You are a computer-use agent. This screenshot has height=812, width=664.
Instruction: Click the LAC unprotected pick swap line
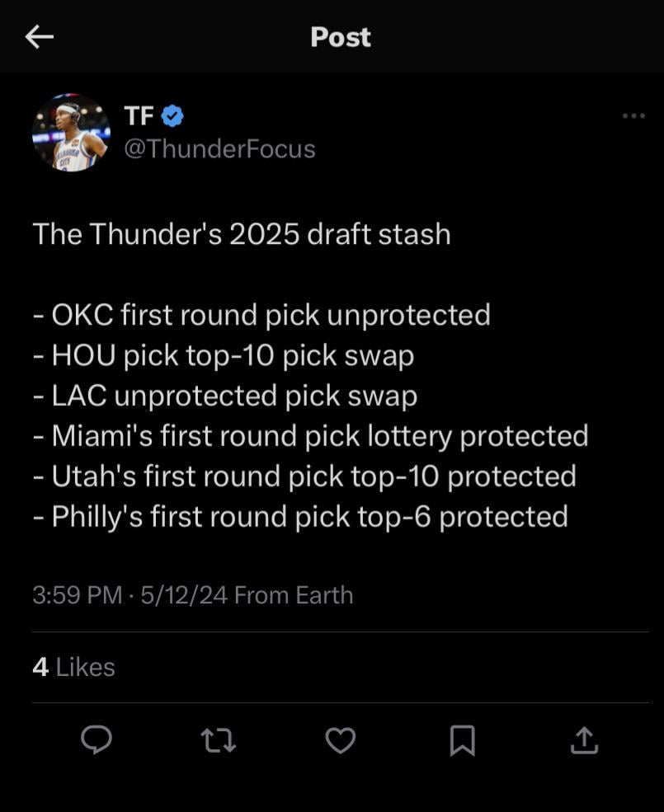225,396
